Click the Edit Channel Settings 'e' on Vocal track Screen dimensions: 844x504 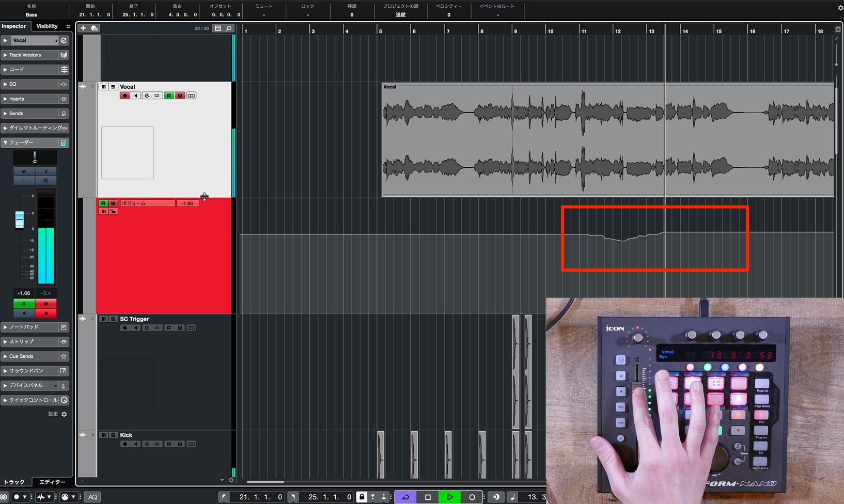pos(147,96)
